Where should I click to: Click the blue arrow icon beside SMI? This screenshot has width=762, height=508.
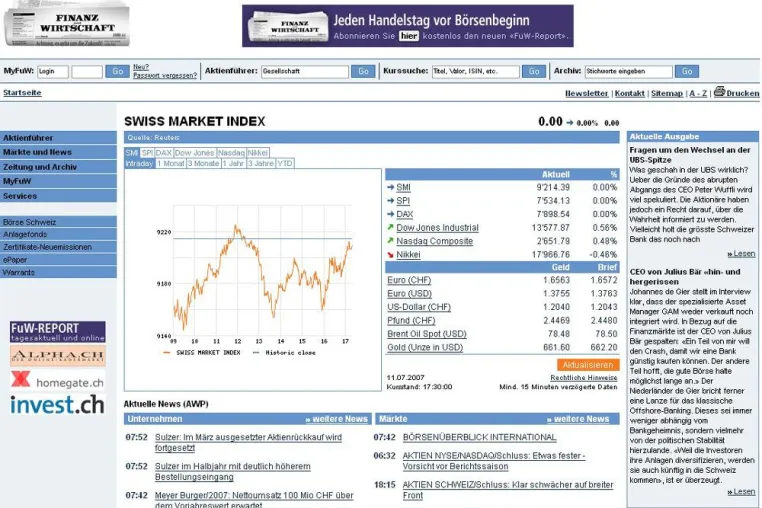[390, 187]
